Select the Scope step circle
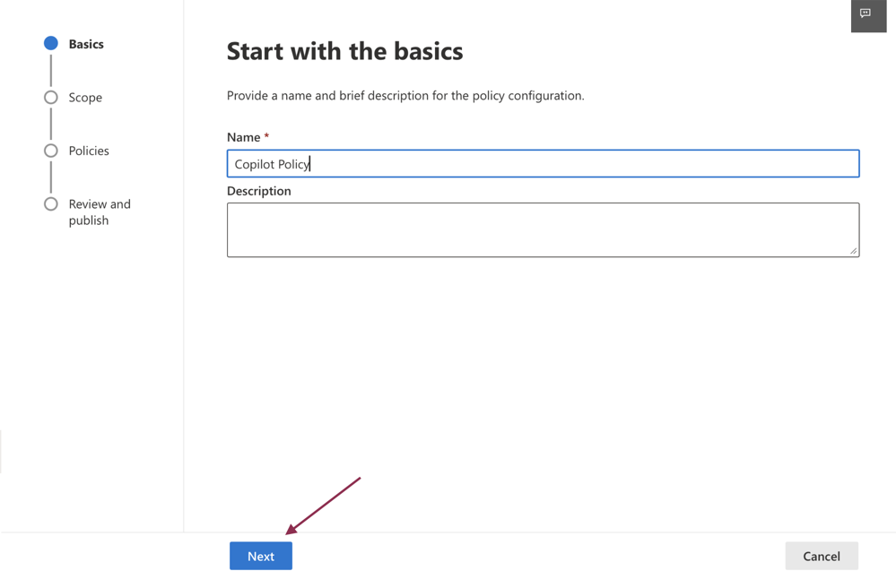The height and width of the screenshot is (588, 896). coord(51,97)
